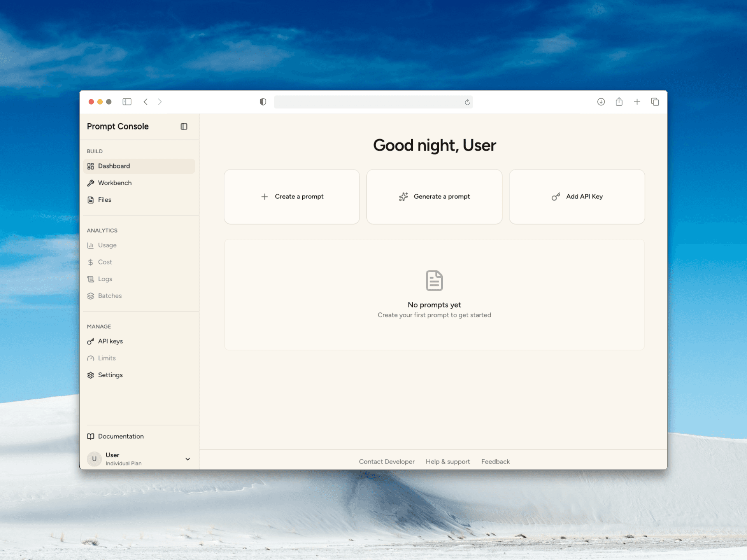The image size is (747, 560).
Task: Click the privacy shield icon
Action: pos(263,102)
